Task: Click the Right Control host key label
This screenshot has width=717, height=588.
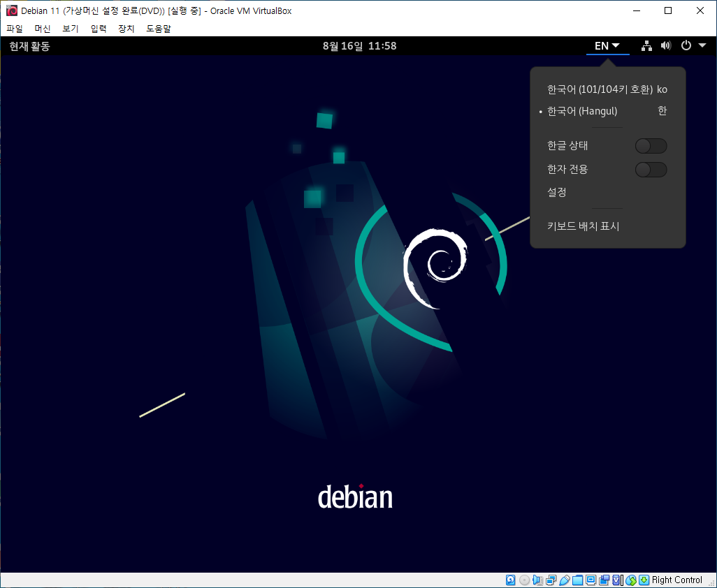Action: tap(676, 580)
